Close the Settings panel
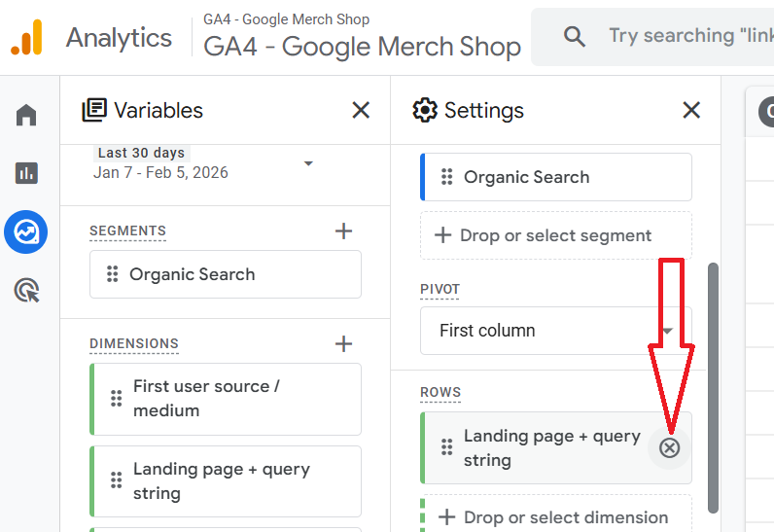 (x=691, y=111)
